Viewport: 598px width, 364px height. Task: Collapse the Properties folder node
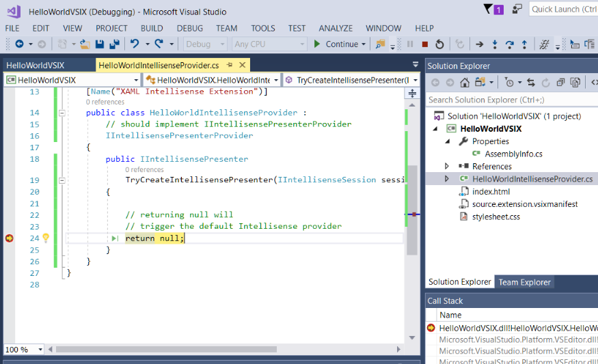point(448,141)
